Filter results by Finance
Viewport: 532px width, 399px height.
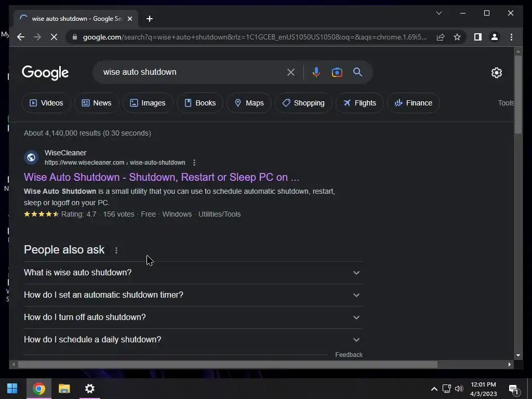tap(413, 103)
